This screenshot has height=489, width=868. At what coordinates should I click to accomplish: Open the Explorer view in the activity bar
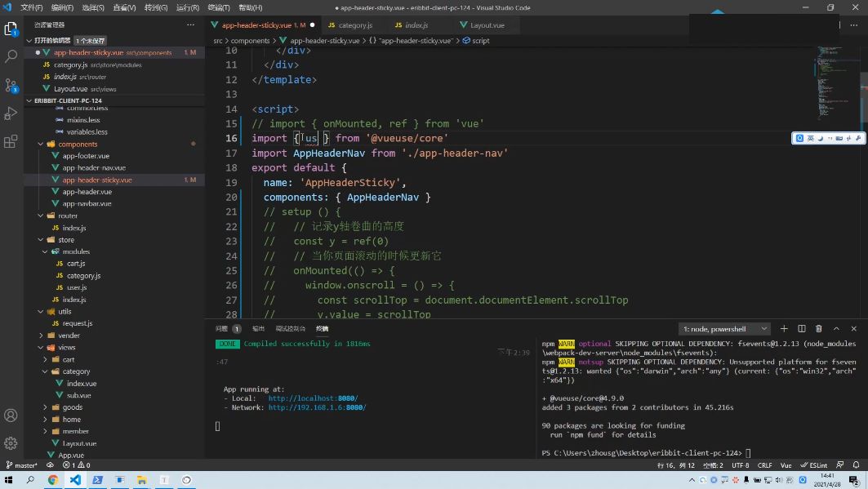[11, 28]
